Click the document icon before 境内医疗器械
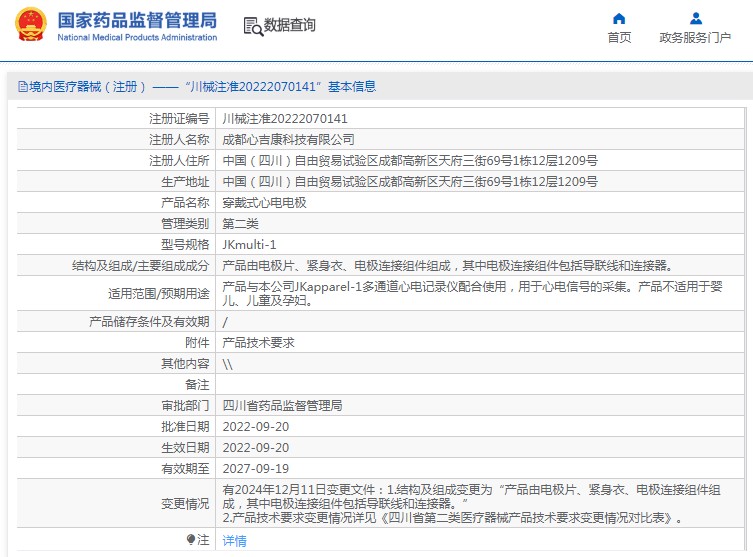Image resolution: width=753 pixels, height=557 pixels. point(23,86)
